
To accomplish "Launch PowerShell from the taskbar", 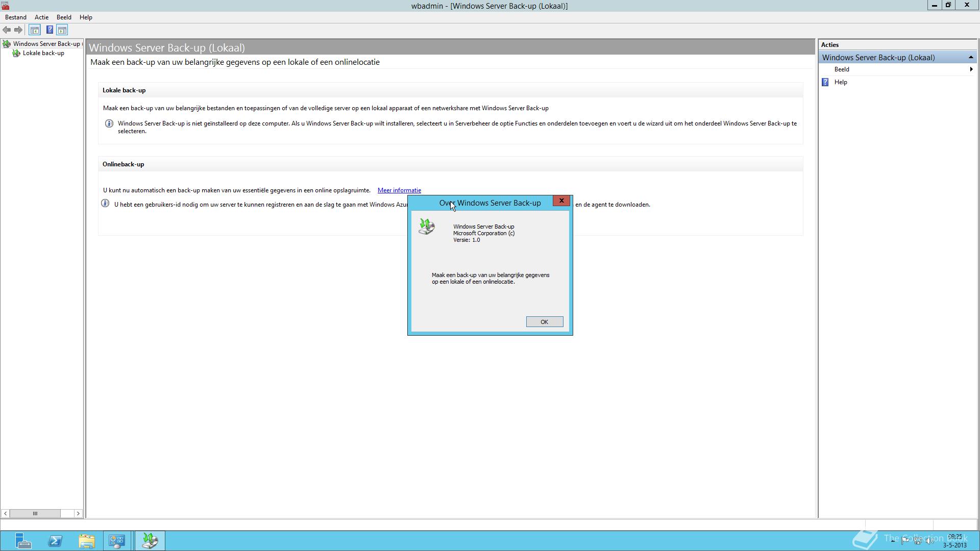I will 55,541.
